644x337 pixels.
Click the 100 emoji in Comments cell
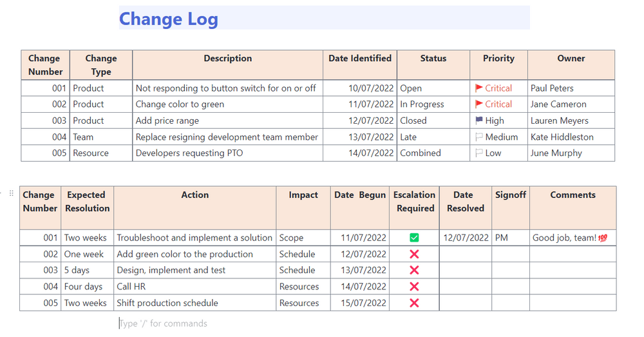click(x=603, y=238)
